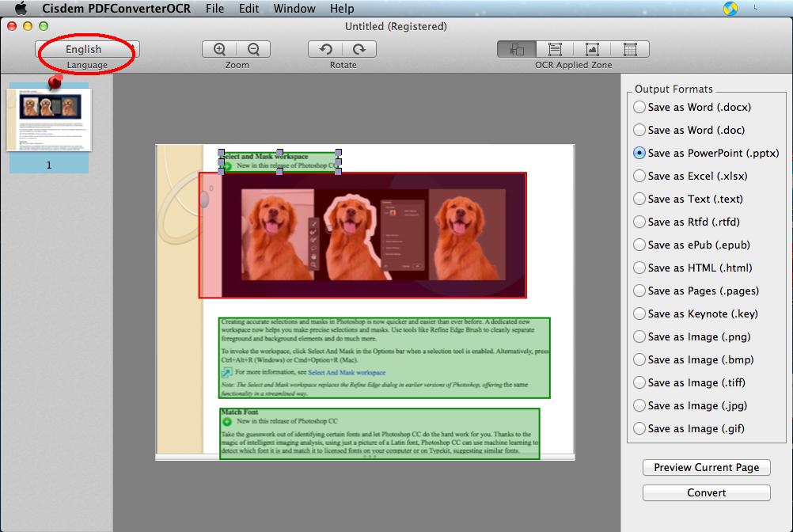Rotate the page counterclockwise
The height and width of the screenshot is (532, 793).
(x=325, y=47)
